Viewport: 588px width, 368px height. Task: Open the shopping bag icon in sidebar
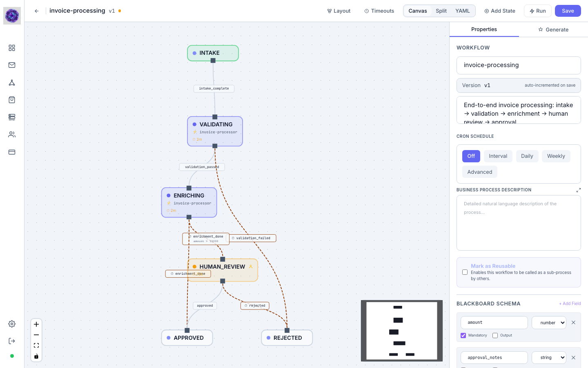click(12, 100)
